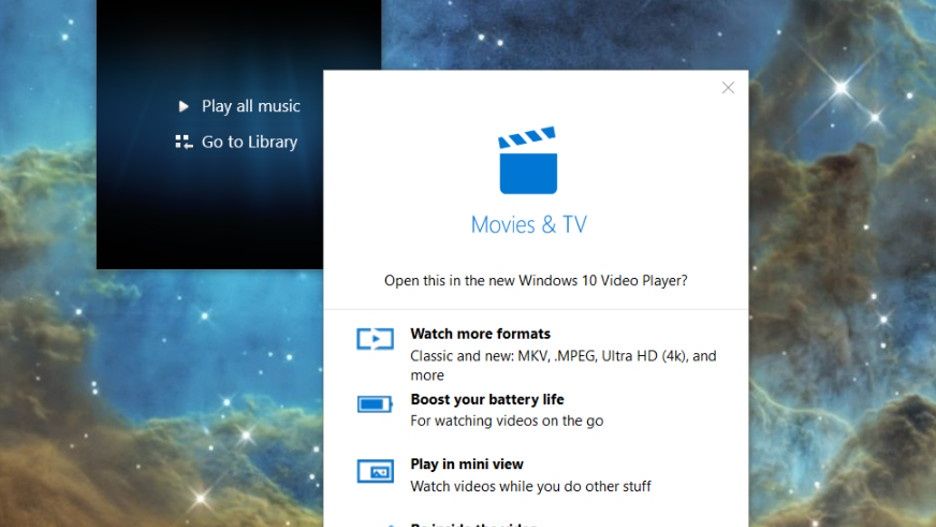Click the Go to Library grid icon

click(184, 142)
